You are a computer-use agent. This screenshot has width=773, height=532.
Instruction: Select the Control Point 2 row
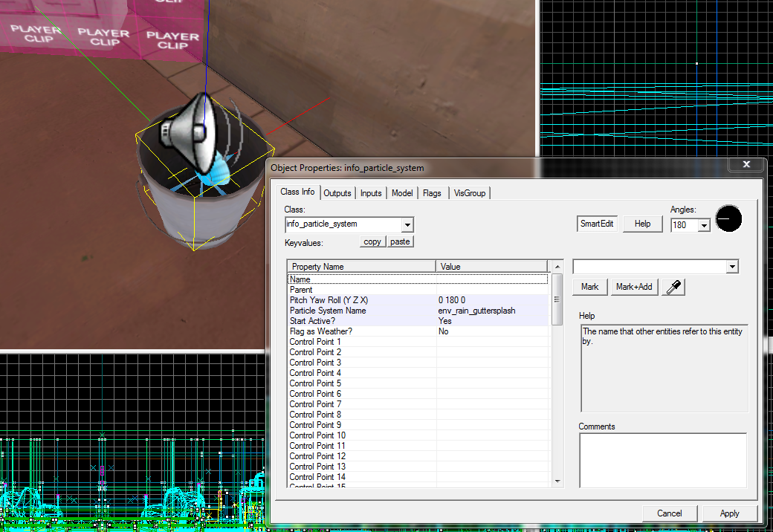418,352
